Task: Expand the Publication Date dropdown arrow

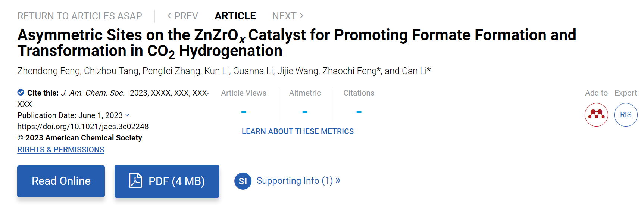Action: 127,115
